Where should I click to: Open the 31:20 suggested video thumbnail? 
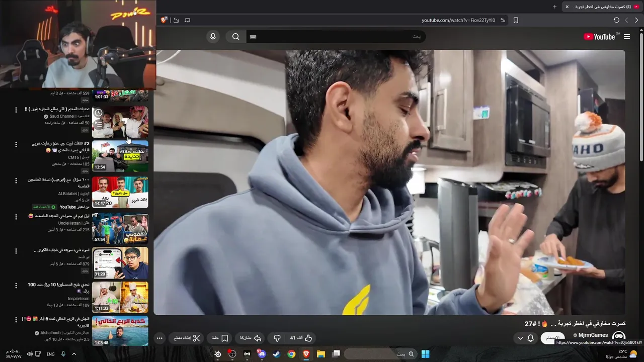pos(120,263)
